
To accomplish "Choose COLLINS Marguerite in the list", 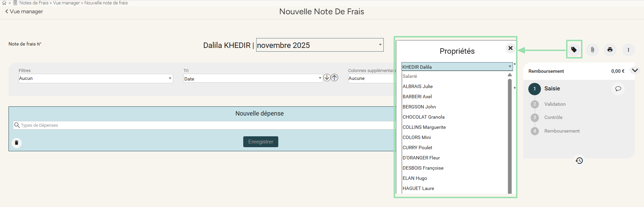I will tap(424, 127).
